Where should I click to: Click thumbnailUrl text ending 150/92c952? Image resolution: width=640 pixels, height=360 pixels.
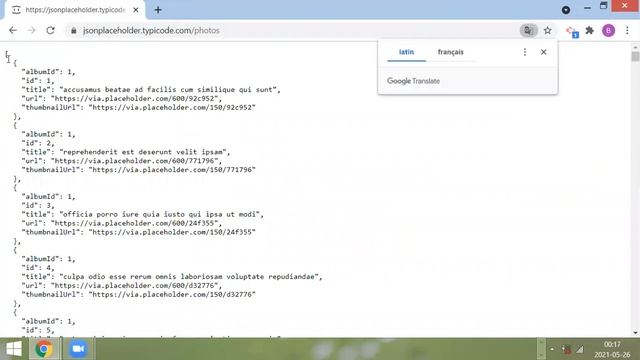coord(172,108)
